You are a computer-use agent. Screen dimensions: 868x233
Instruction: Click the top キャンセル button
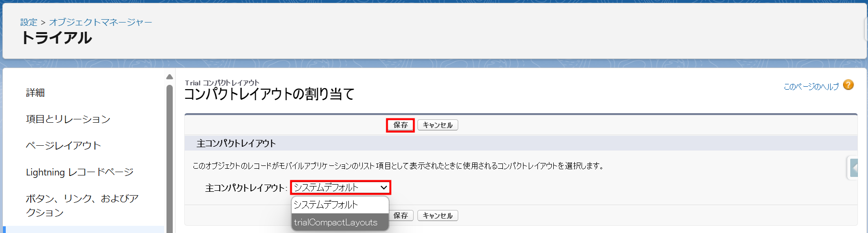438,125
